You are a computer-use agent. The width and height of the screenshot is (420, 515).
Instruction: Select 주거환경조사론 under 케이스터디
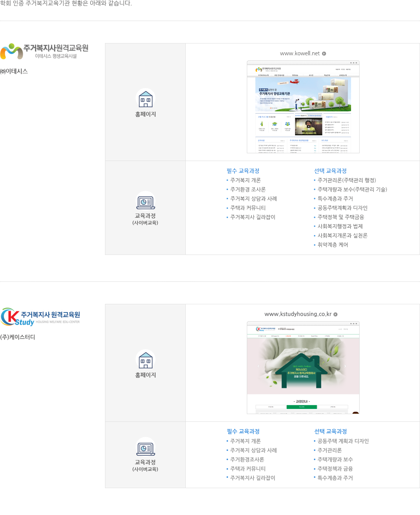(247, 459)
